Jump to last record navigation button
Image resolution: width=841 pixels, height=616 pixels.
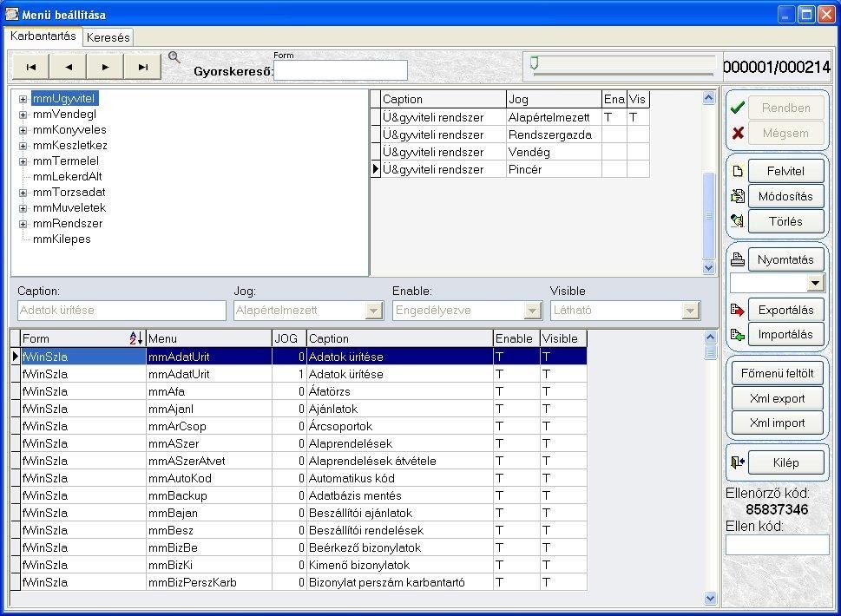(142, 67)
